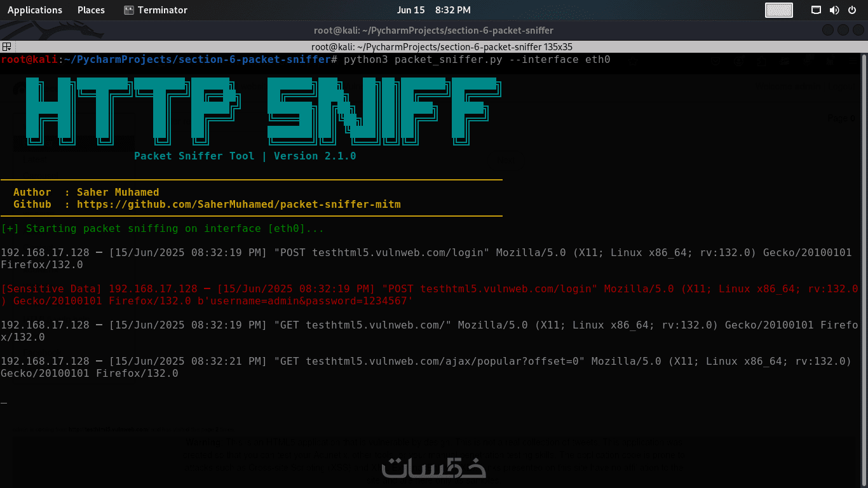Open the wired network status icon
Viewport: 868px width, 488px height.
(x=817, y=10)
